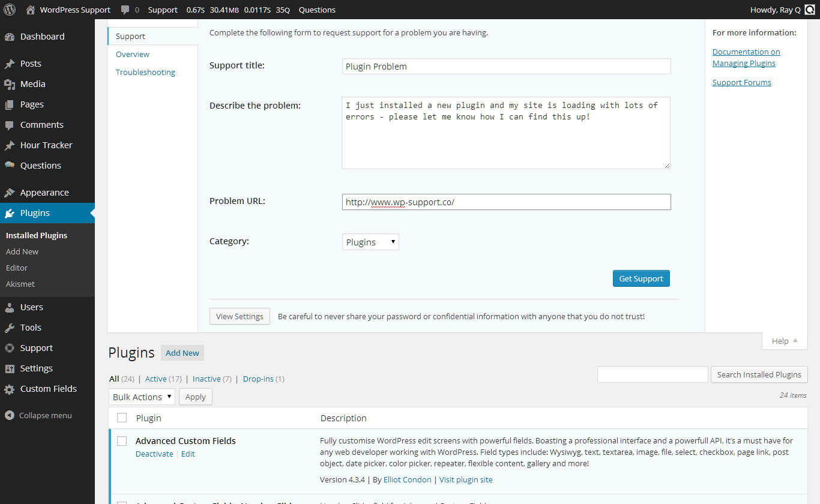The height and width of the screenshot is (504, 820).
Task: Click the Appearance paintbrush icon
Action: 10,193
